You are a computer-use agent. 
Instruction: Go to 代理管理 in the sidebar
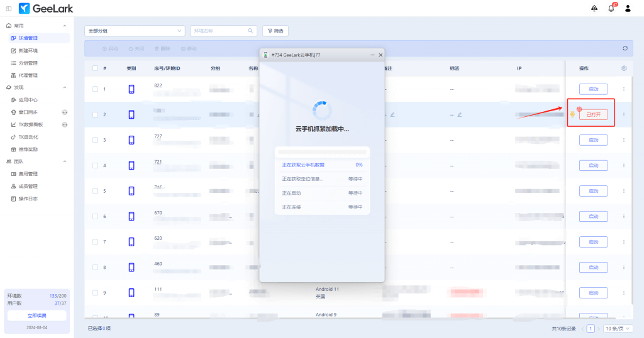(28, 75)
